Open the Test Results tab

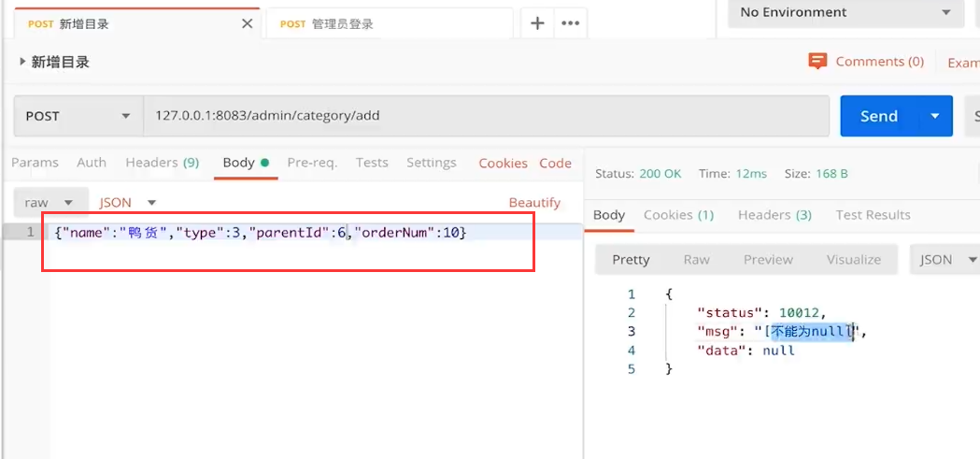click(x=873, y=215)
